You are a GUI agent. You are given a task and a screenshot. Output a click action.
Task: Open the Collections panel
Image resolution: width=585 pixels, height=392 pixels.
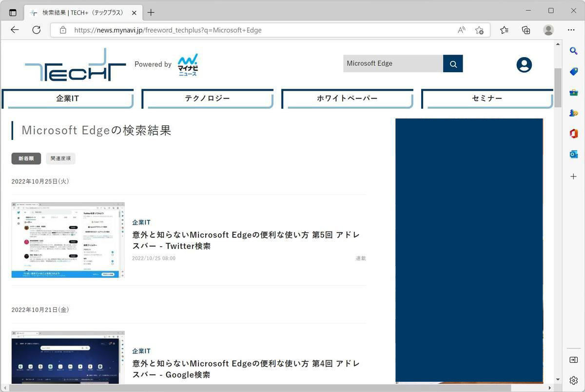click(526, 30)
